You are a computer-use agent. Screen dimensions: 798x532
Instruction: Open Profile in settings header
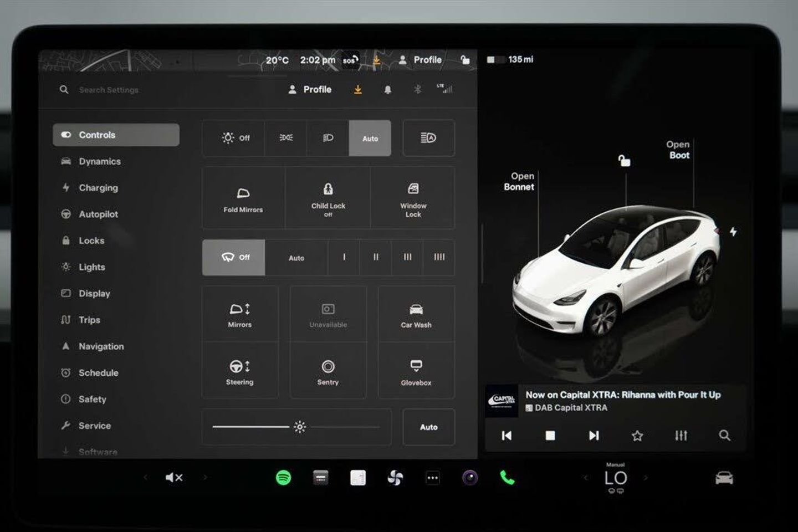(310, 89)
